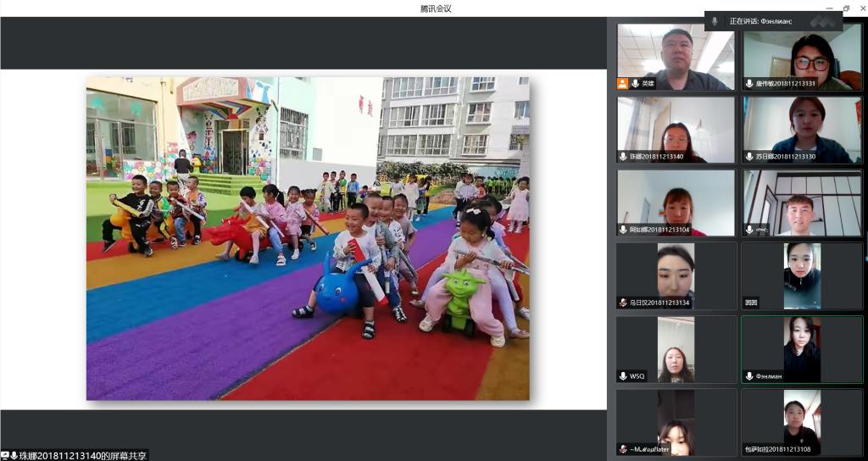Viewport: 868px width, 461px height.
Task: Click the muted mic icon for 乌日汉201811213134
Action: (623, 303)
